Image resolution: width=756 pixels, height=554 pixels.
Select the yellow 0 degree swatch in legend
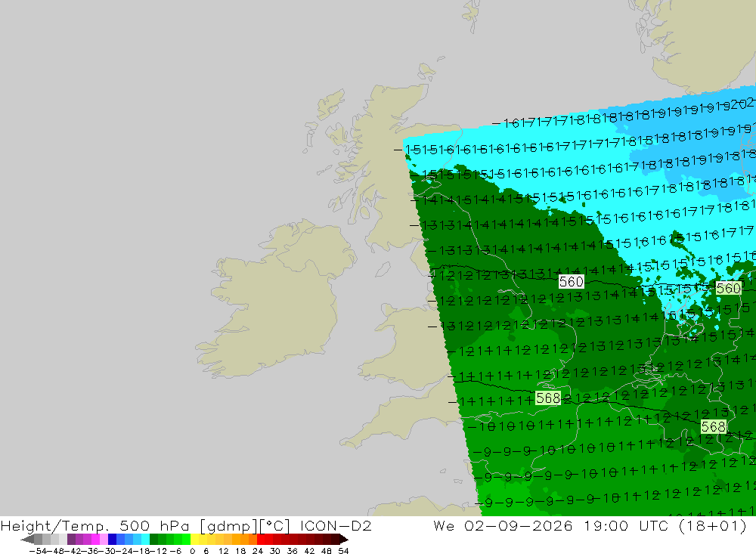tap(195, 539)
